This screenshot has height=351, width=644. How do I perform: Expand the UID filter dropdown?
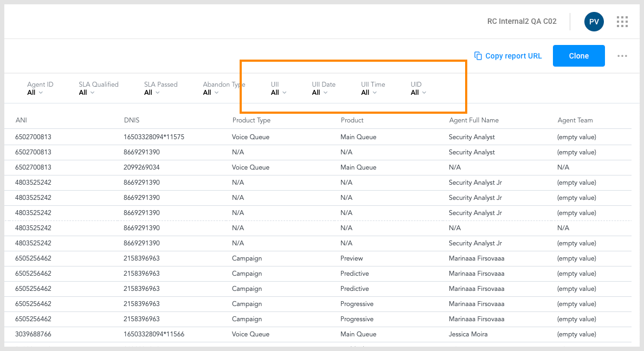pyautogui.click(x=418, y=92)
